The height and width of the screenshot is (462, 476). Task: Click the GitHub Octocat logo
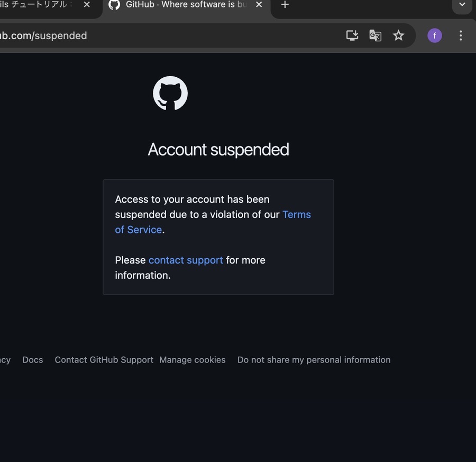pyautogui.click(x=170, y=93)
